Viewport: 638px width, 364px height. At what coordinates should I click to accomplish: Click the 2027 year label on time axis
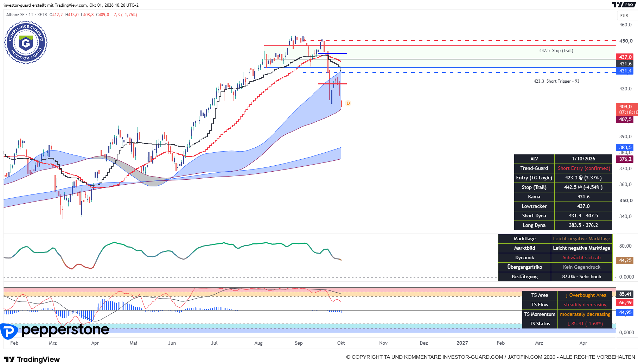pos(462,343)
